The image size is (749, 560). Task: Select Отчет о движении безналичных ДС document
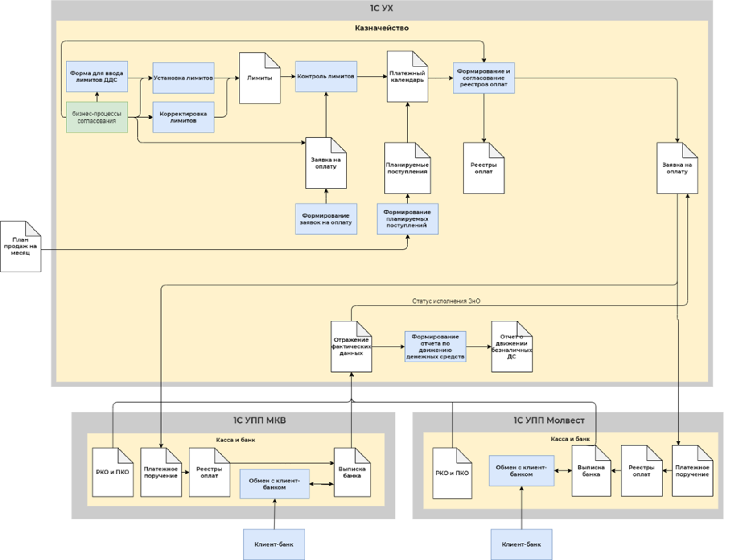coord(512,346)
